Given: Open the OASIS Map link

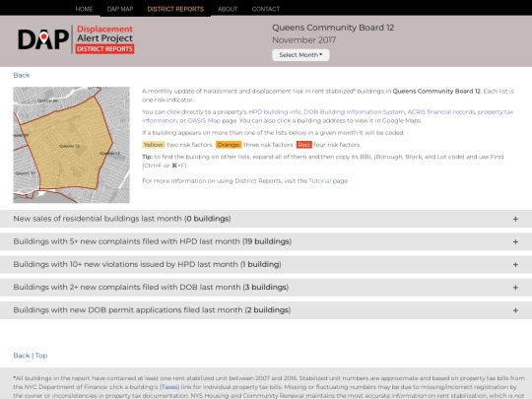Looking at the screenshot, I should click(x=204, y=121).
